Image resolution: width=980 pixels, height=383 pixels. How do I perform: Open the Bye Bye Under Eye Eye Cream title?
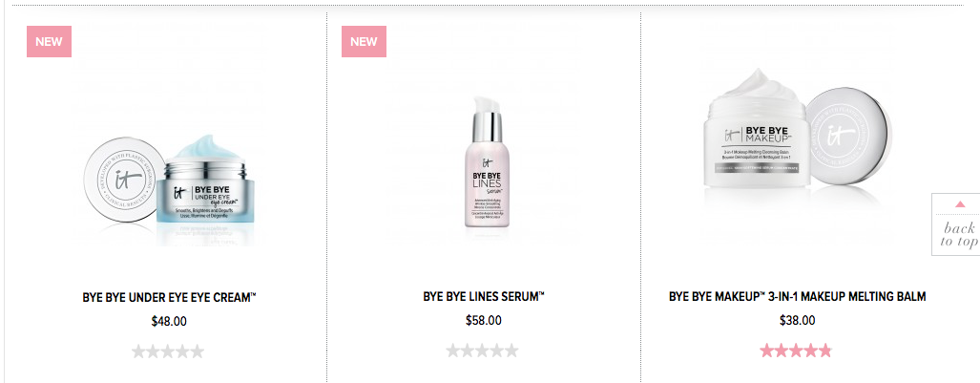pos(169,297)
